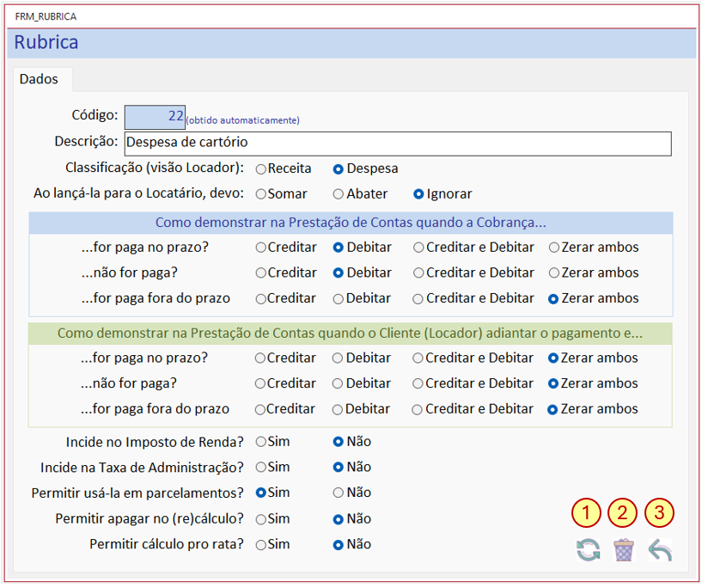Click the Descrição text field

398,144
